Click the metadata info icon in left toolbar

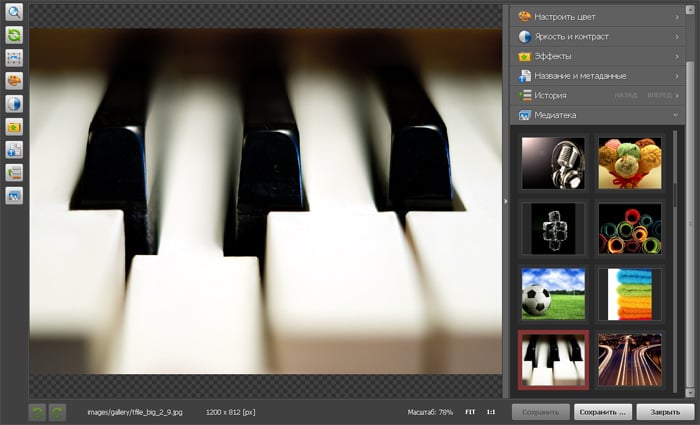(14, 150)
